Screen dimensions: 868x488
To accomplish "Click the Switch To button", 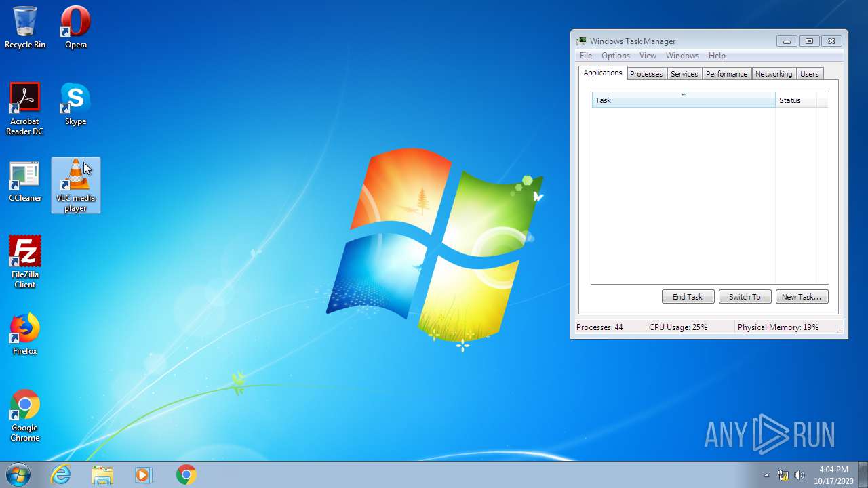I will (x=745, y=297).
